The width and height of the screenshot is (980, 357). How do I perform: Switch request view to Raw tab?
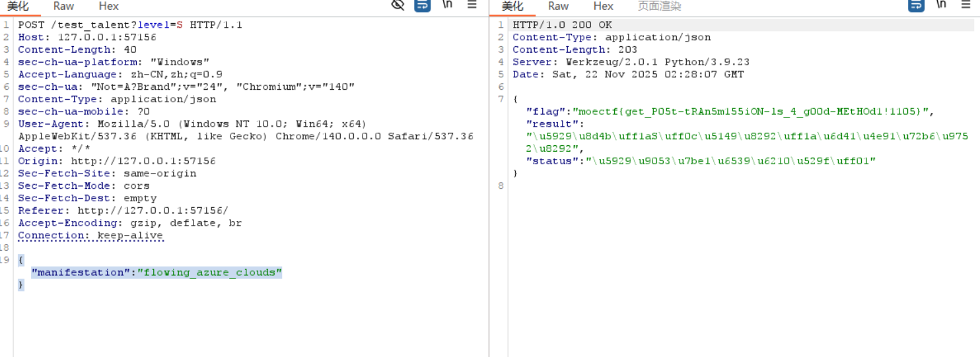[x=63, y=6]
